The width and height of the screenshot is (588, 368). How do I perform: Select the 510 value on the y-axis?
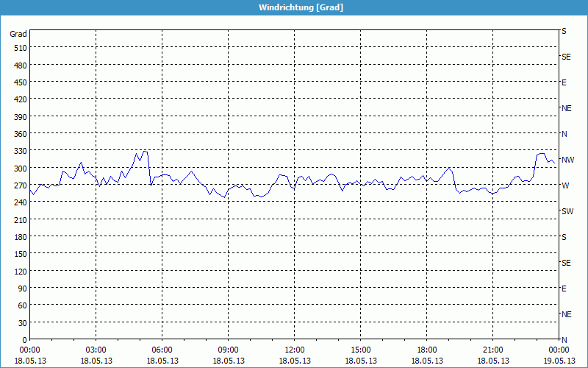pos(18,48)
